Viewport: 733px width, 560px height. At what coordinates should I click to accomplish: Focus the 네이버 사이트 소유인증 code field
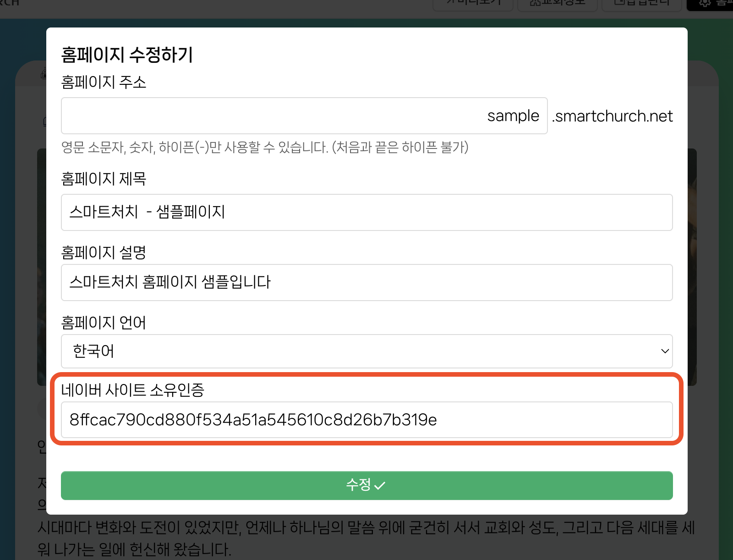click(x=366, y=420)
